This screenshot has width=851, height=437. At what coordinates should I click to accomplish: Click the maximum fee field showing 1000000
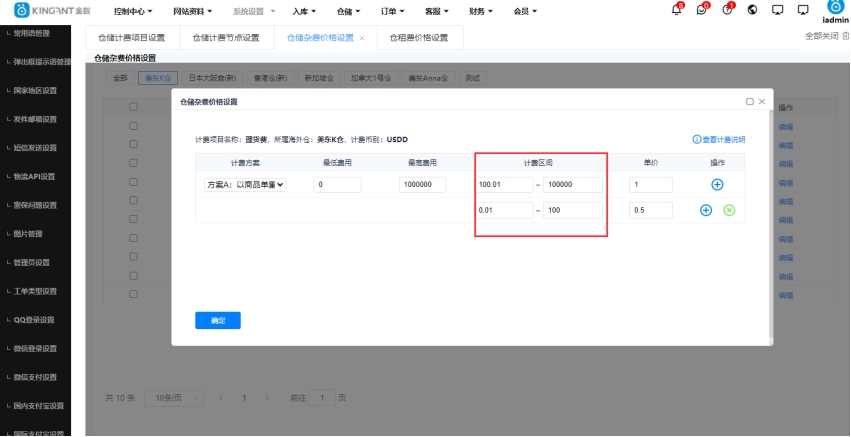click(x=422, y=185)
